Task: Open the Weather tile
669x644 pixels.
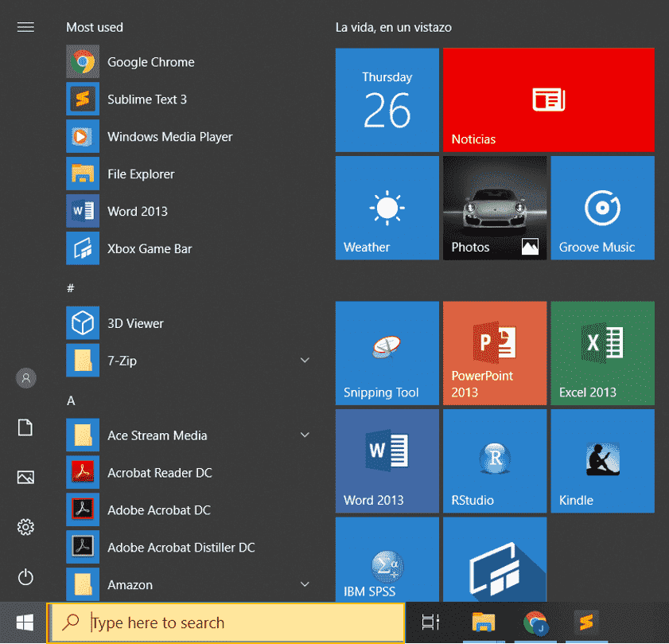Action: coord(387,208)
